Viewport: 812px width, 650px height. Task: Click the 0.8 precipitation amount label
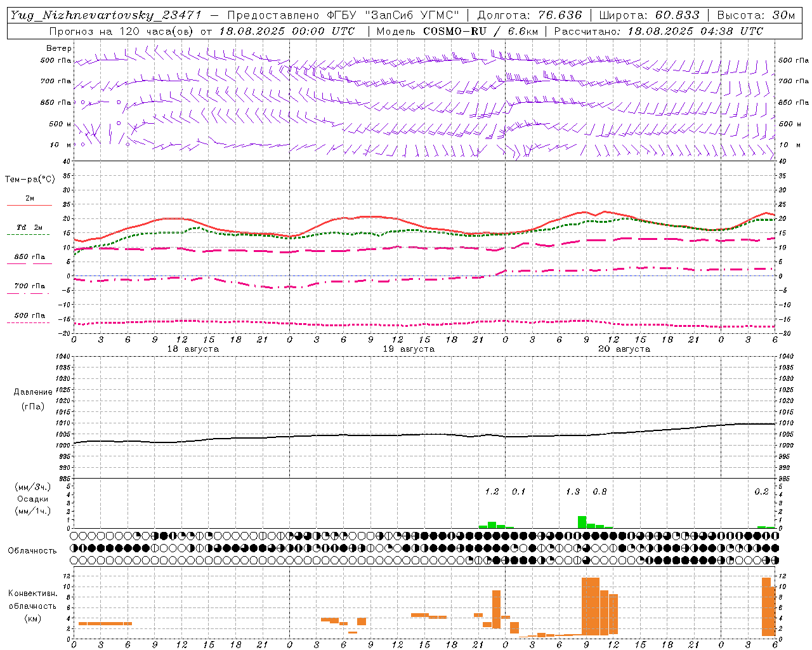pyautogui.click(x=599, y=491)
